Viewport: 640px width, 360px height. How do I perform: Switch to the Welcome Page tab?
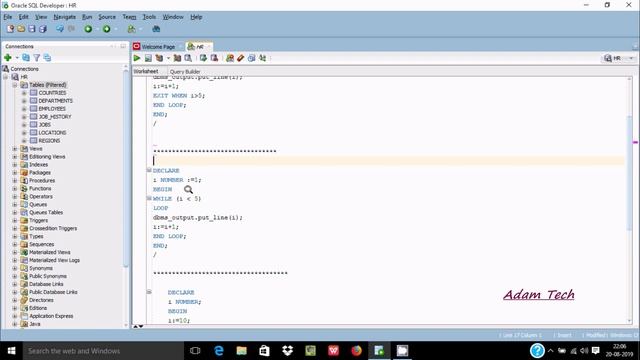(x=158, y=47)
